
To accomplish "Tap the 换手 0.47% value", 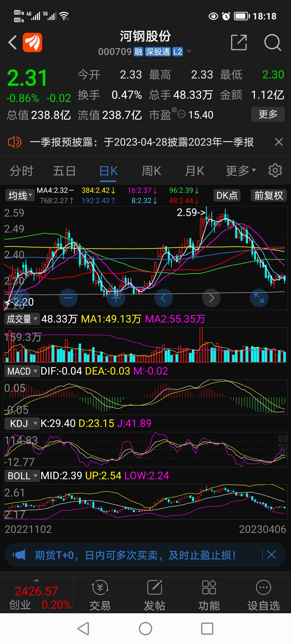I will pos(127,95).
